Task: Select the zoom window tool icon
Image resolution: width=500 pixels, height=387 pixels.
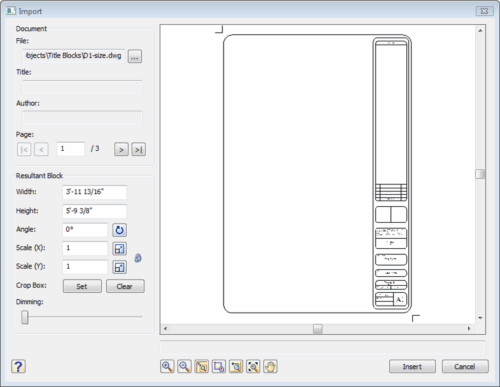Action: tap(202, 366)
